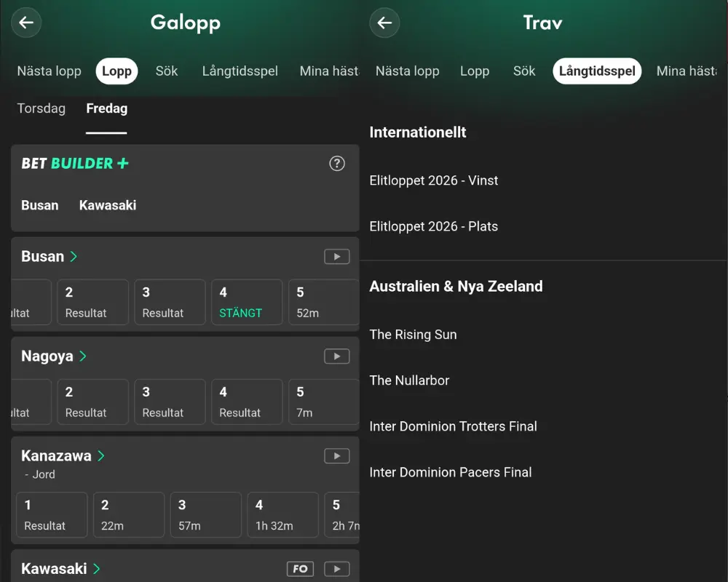Select the Långtidsspel tab under Galopp
Image resolution: width=728 pixels, height=582 pixels.
coord(240,71)
